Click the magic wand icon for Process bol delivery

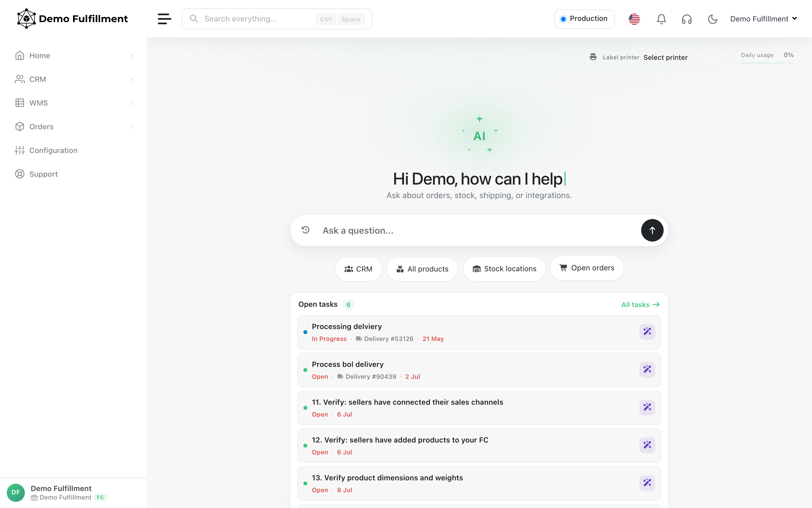647,370
